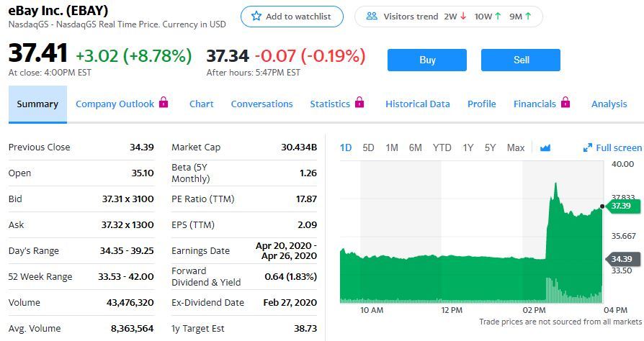
Task: Open the Summary tab
Action: [37, 104]
